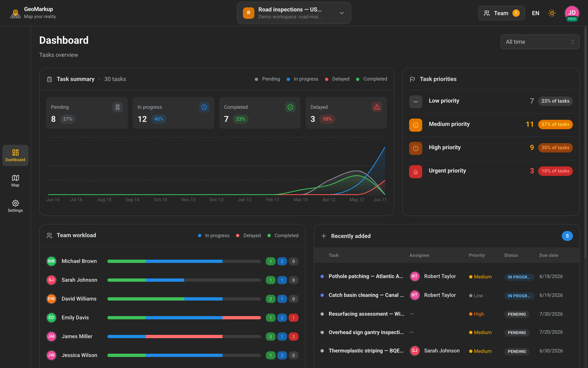The image size is (588, 368).
Task: Click the Task summary clipboard icon
Action: pos(49,79)
